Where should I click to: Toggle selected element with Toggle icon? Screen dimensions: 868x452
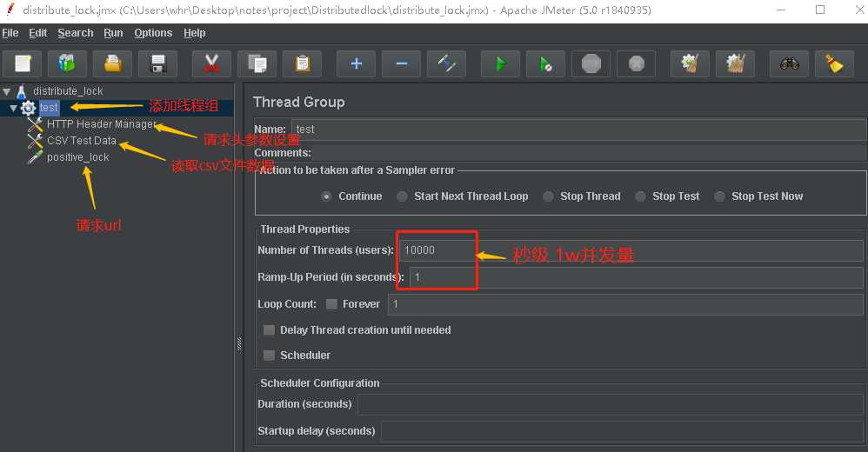click(447, 63)
